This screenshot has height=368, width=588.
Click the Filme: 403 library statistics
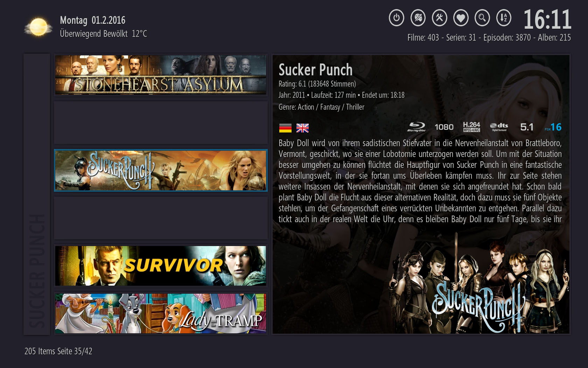point(489,38)
